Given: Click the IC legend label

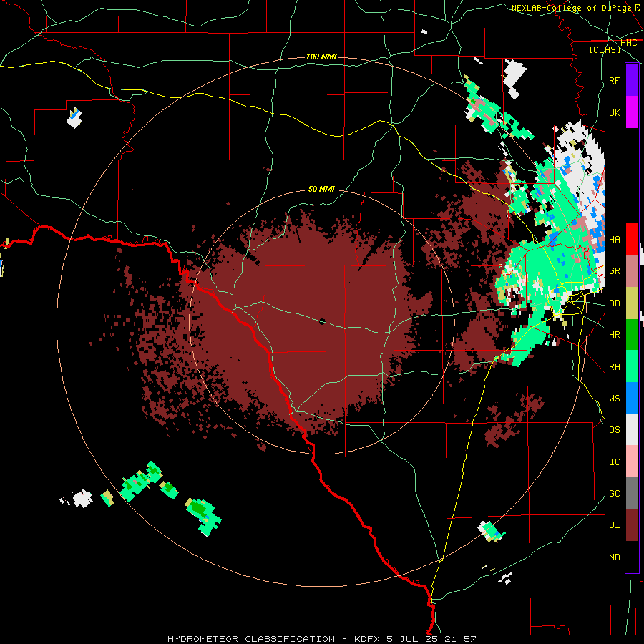Looking at the screenshot, I should (x=615, y=462).
